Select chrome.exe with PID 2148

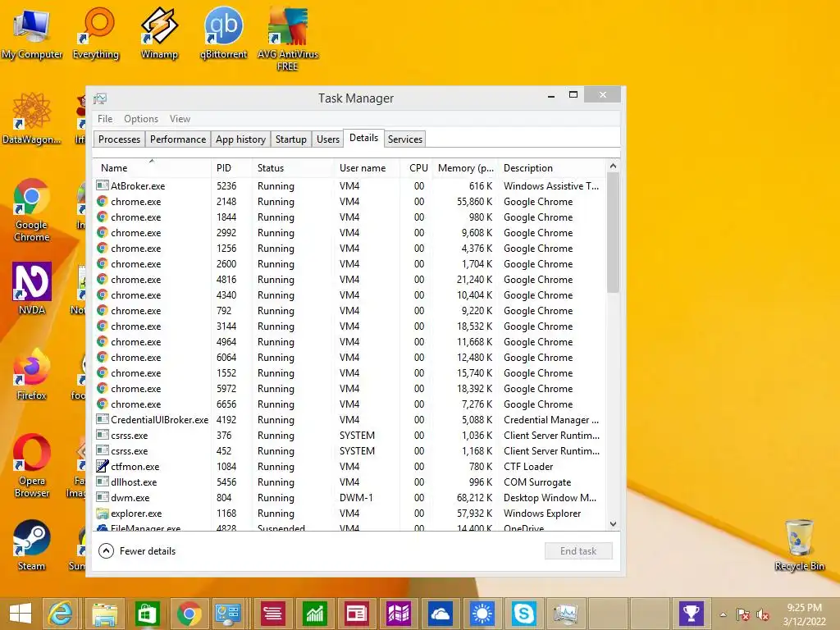click(349, 202)
